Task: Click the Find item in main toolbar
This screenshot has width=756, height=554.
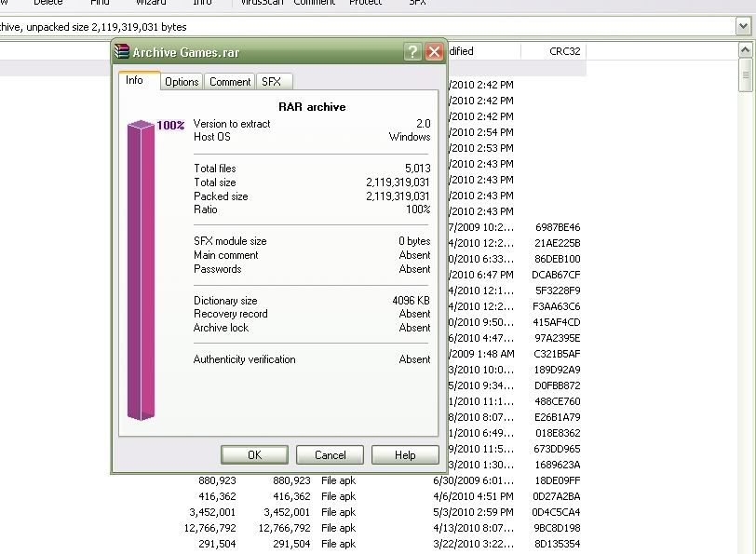Action: pos(100,3)
